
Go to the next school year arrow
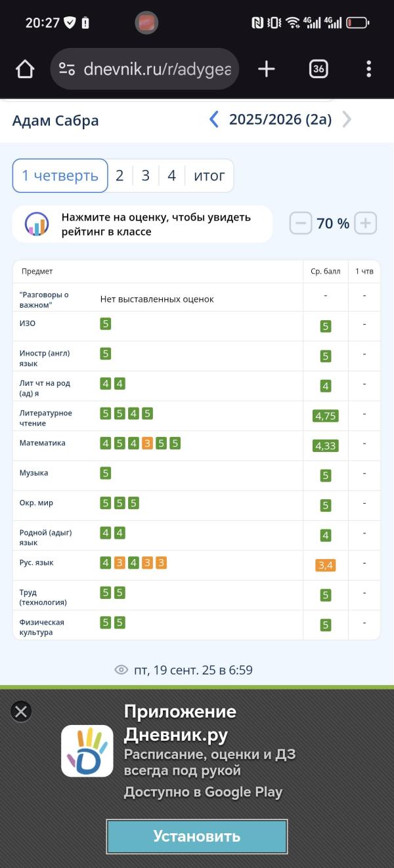click(x=347, y=119)
